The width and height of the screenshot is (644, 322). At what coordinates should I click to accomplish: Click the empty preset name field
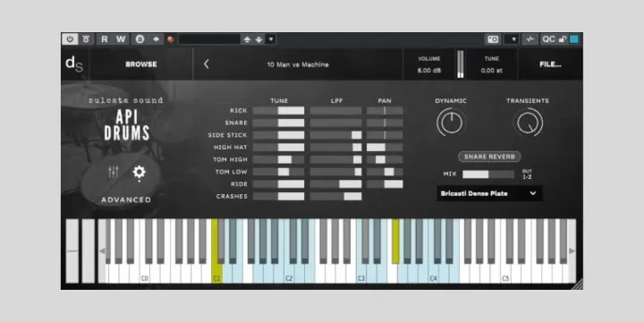(x=209, y=39)
